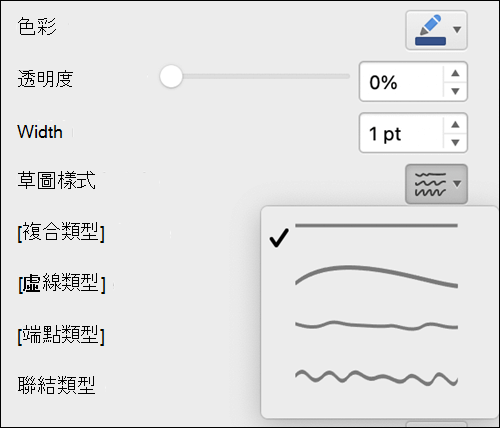This screenshot has width=500, height=428.
Task: Choose the freehand wobbly line style
Action: (376, 325)
